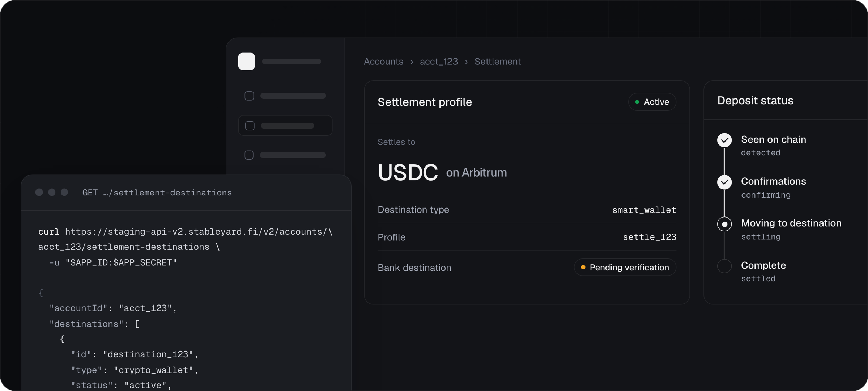The height and width of the screenshot is (391, 868).
Task: Click the settling status text
Action: pos(761,237)
